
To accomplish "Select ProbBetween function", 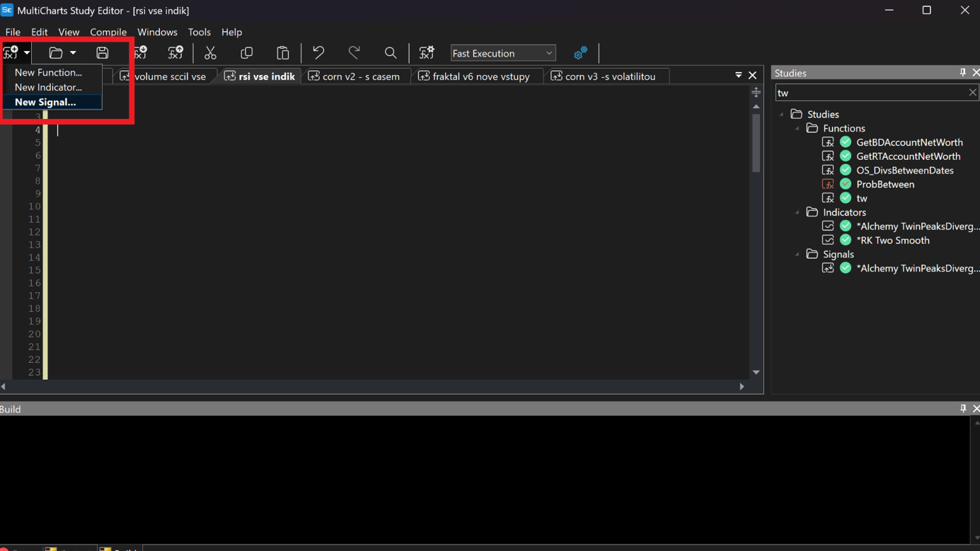I will (x=885, y=185).
